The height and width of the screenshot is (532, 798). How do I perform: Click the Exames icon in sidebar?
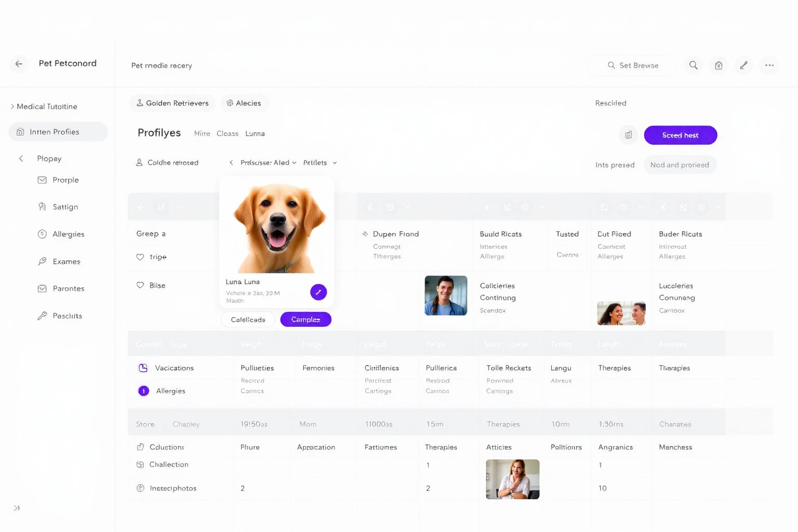coord(42,261)
